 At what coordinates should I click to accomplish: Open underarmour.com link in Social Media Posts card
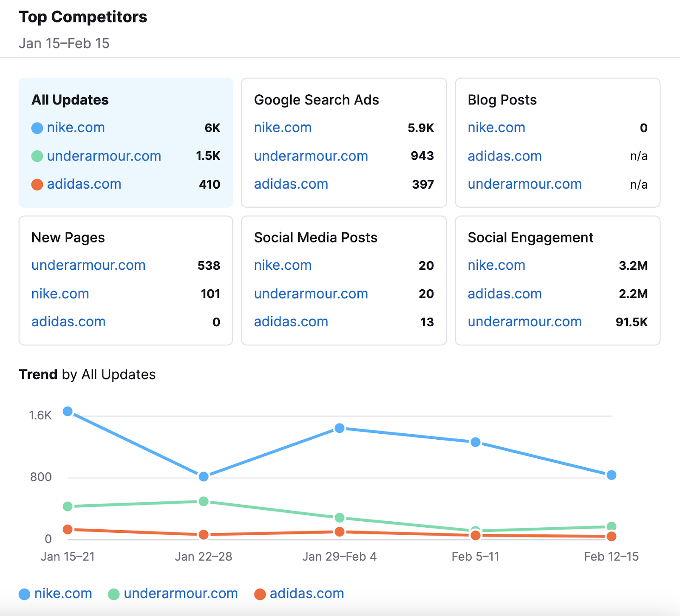(311, 294)
